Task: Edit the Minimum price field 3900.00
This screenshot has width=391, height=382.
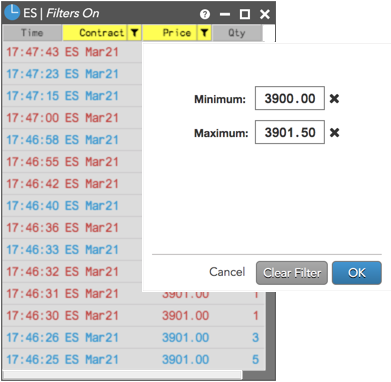Action: (290, 98)
